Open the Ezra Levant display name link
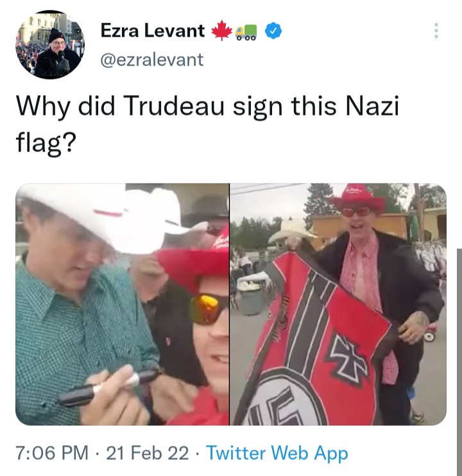Screen dimensions: 462x476 point(153,31)
